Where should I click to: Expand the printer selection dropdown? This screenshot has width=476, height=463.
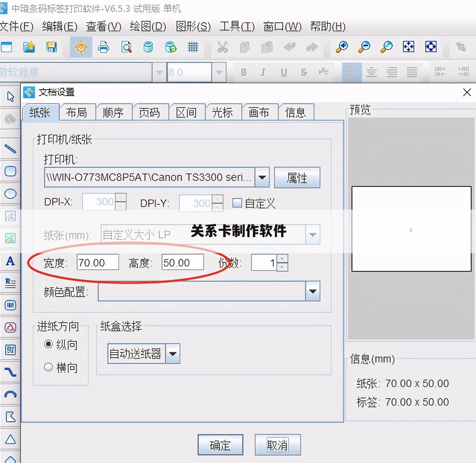click(262, 177)
